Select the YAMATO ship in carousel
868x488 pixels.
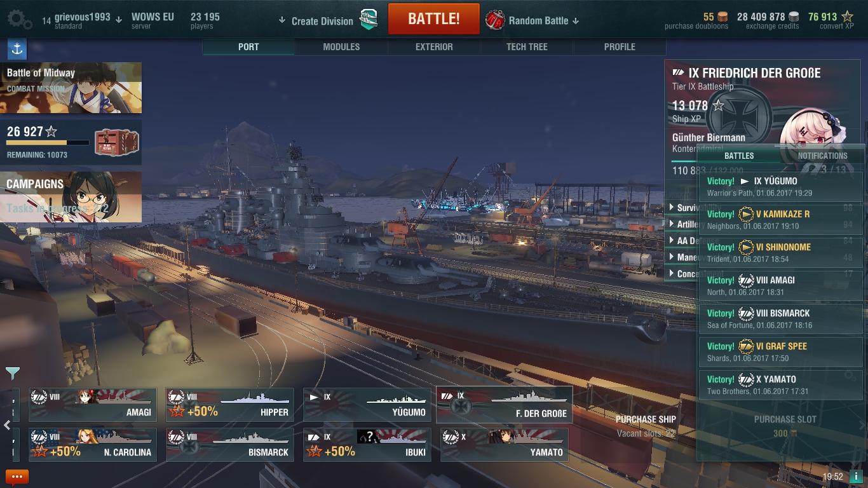[503, 445]
